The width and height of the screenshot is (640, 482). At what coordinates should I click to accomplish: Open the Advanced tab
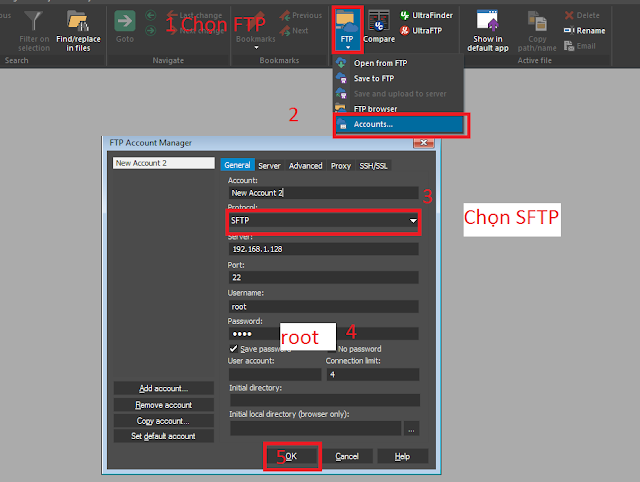[305, 166]
